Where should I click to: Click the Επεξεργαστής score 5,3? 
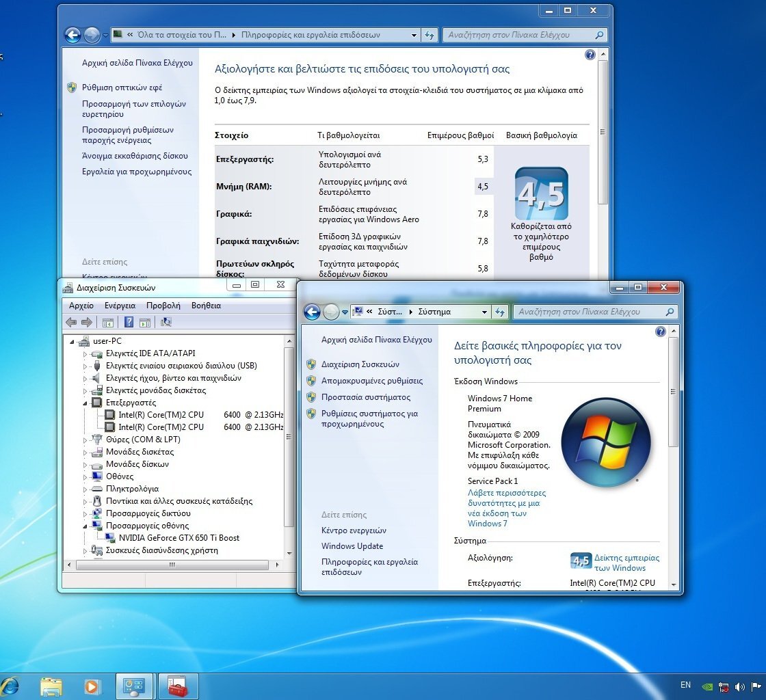pos(483,159)
